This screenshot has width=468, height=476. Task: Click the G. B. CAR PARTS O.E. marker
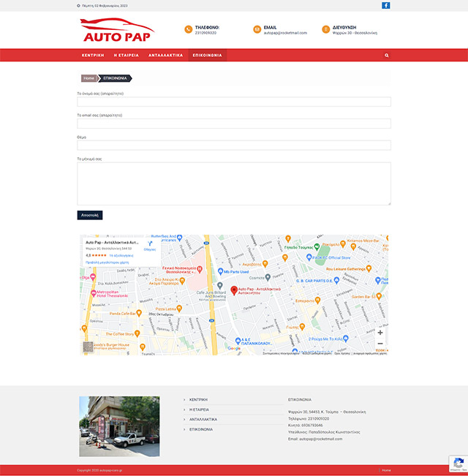pyautogui.click(x=336, y=280)
